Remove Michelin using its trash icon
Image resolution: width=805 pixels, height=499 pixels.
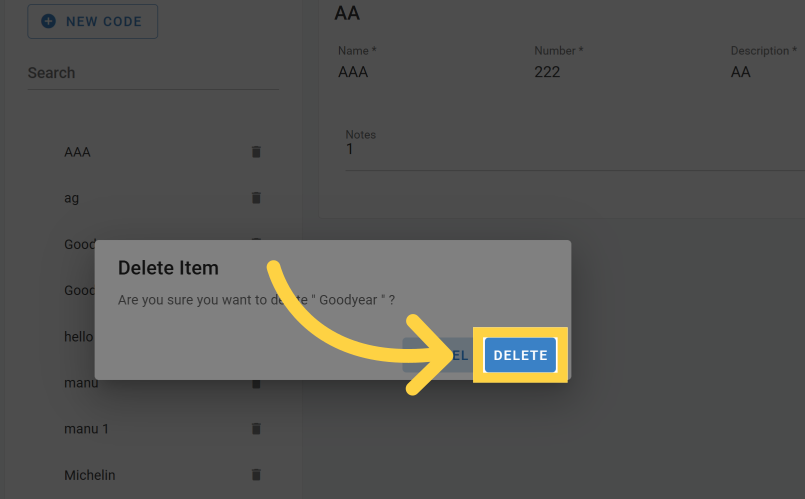click(255, 475)
